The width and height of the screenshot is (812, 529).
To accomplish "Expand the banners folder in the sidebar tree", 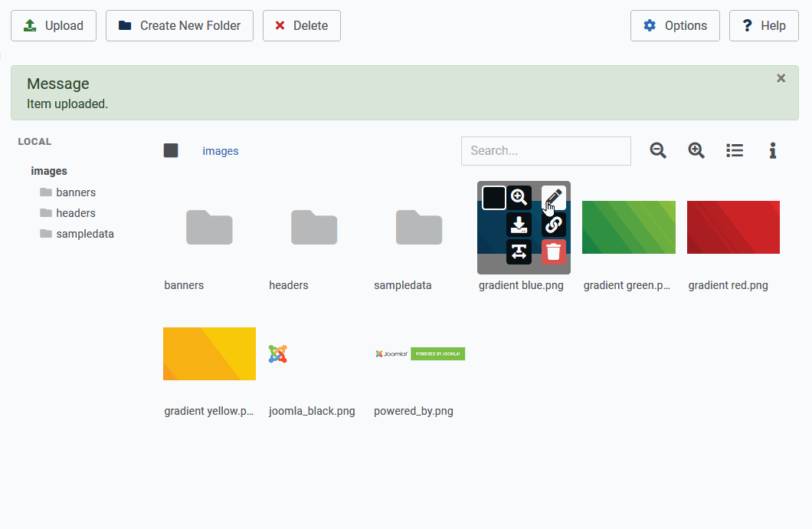I will pyautogui.click(x=75, y=192).
